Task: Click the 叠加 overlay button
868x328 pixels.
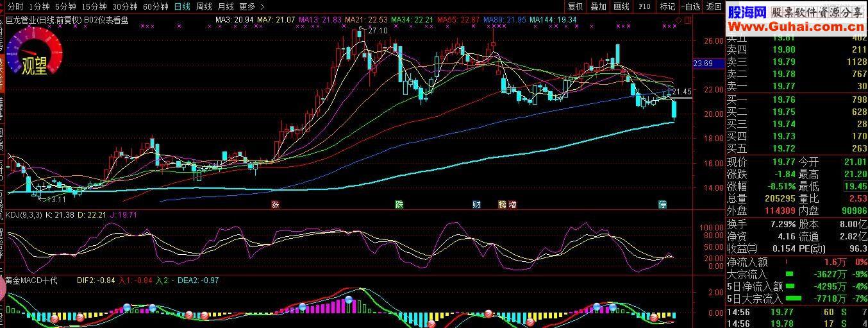Action: (x=598, y=6)
